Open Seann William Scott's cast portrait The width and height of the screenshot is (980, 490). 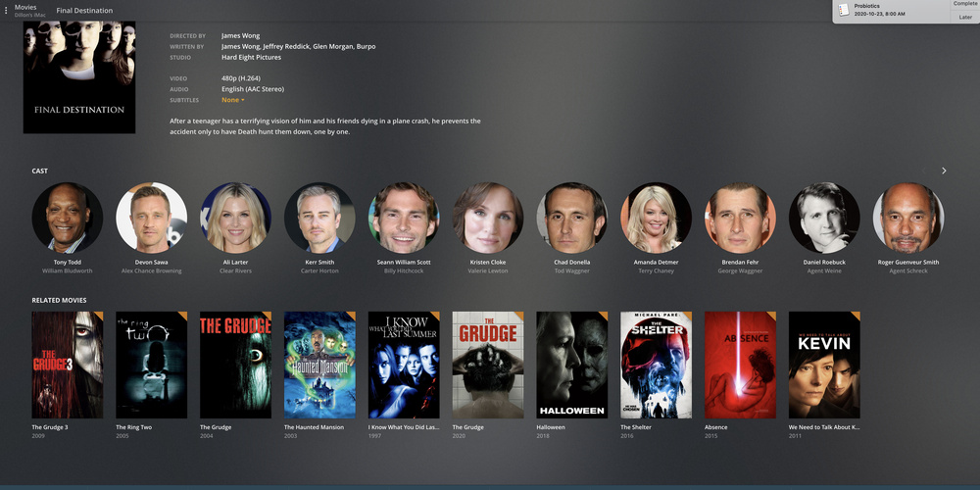404,218
